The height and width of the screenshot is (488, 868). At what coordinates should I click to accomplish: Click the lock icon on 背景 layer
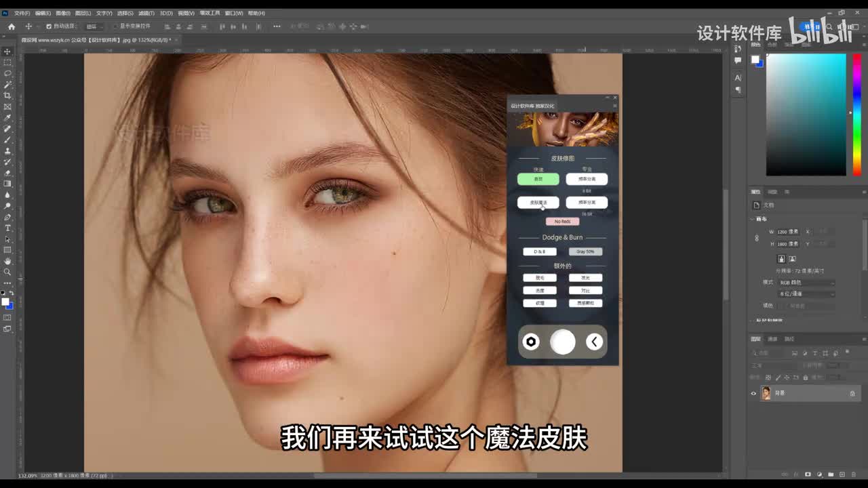852,393
